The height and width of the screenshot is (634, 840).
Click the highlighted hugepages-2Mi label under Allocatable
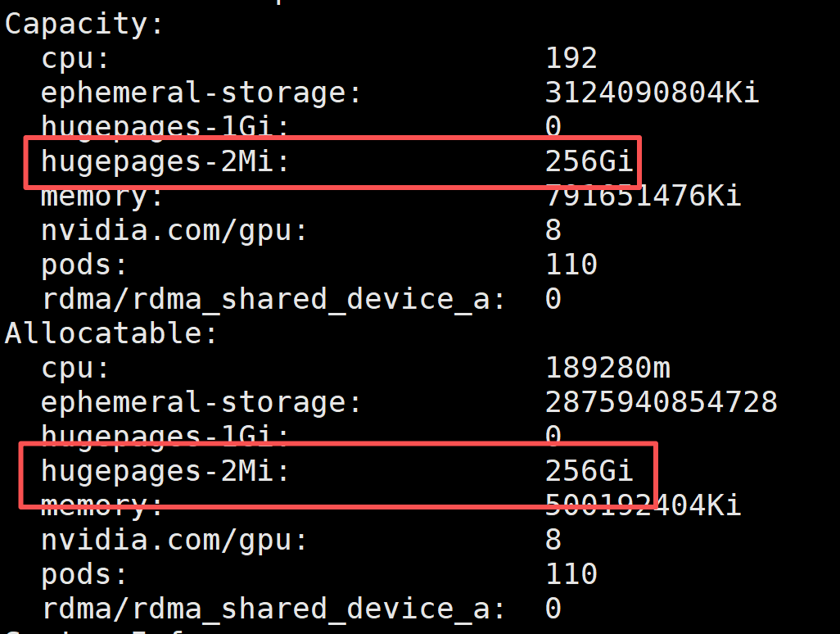pyautogui.click(x=165, y=471)
